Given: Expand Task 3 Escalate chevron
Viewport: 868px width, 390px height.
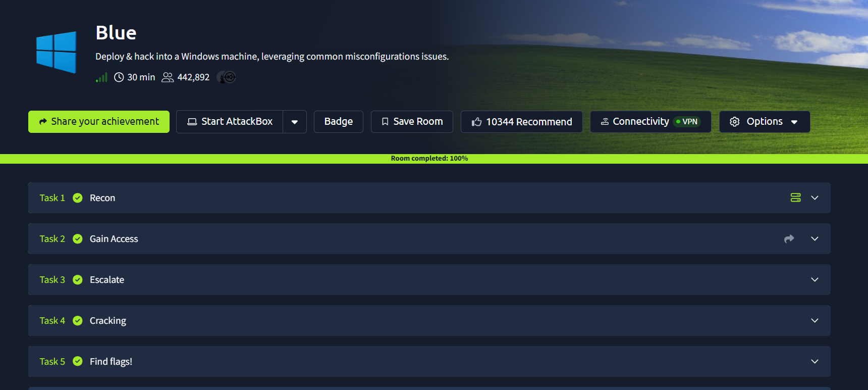Looking at the screenshot, I should [x=815, y=279].
